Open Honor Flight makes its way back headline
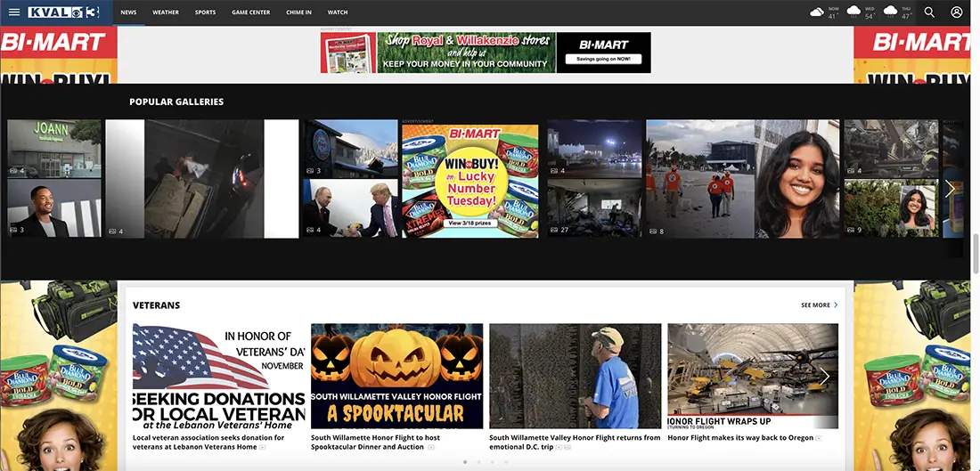The height and width of the screenshot is (471, 980). [740, 438]
